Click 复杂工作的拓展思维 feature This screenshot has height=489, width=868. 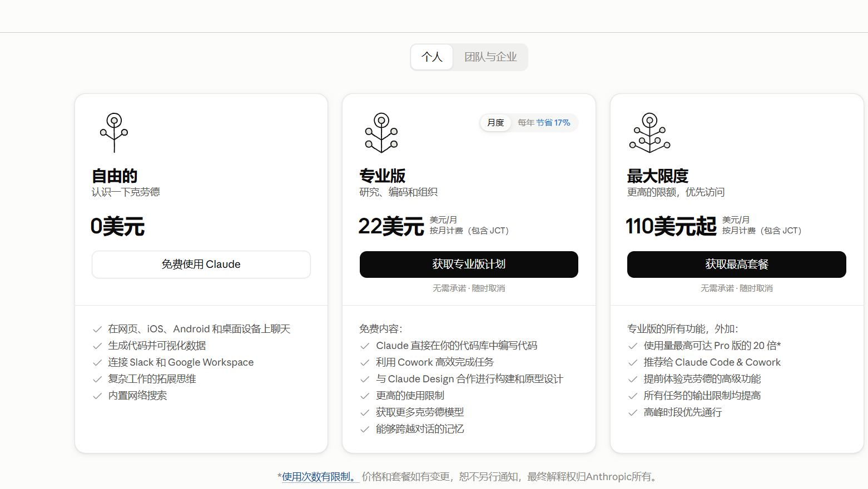click(x=152, y=379)
